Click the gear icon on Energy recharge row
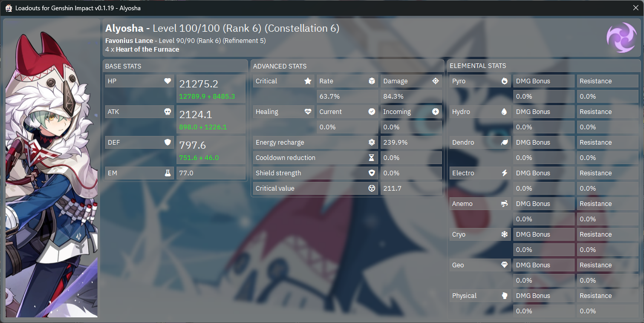Image resolution: width=644 pixels, height=323 pixels. coord(371,143)
